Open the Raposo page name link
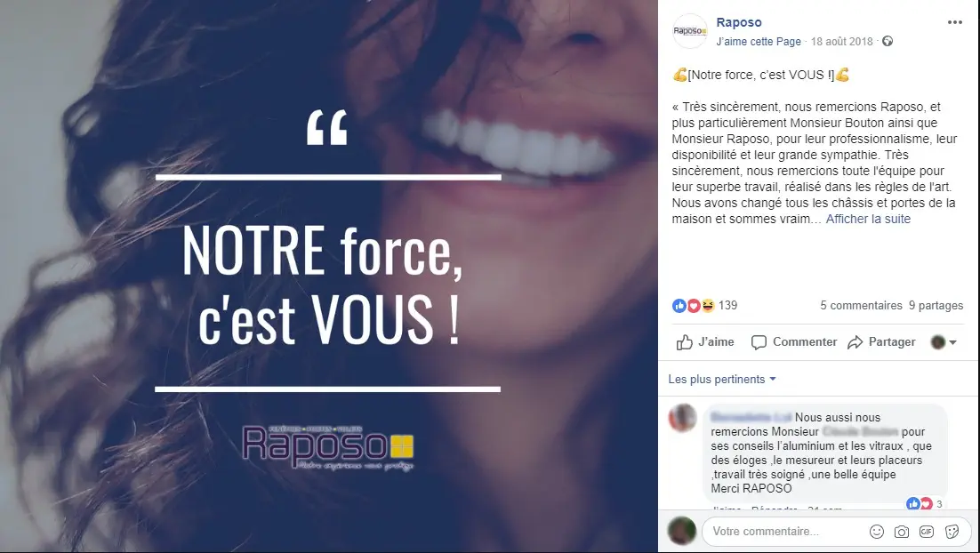Image resolution: width=980 pixels, height=553 pixels. coord(739,22)
